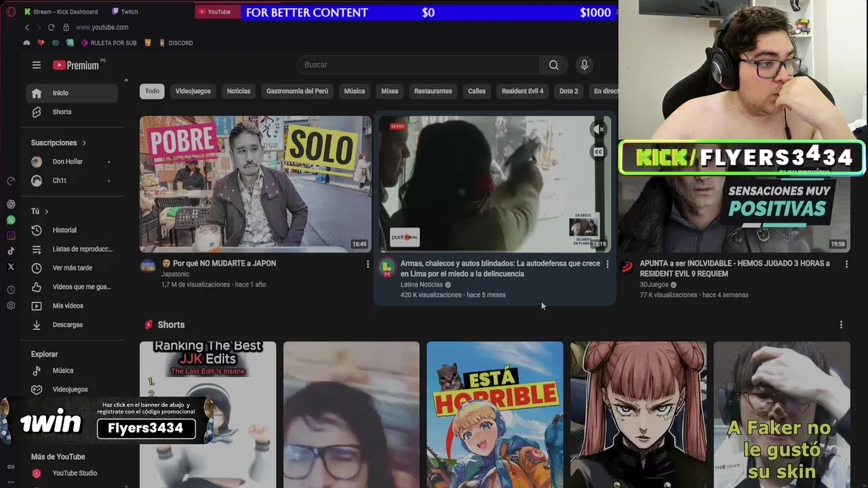Open more options for Latina Noticias video
Viewport: 868px width, 488px height.
(607, 264)
